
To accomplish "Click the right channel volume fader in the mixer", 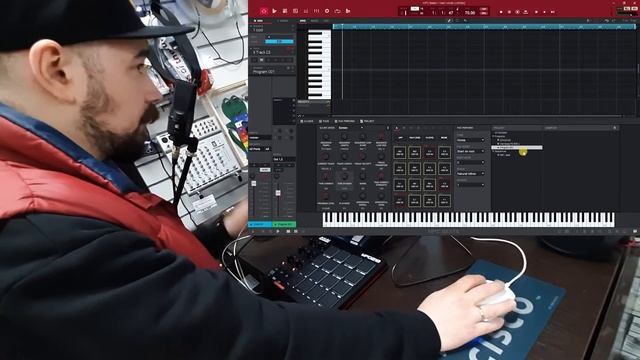I will [278, 193].
